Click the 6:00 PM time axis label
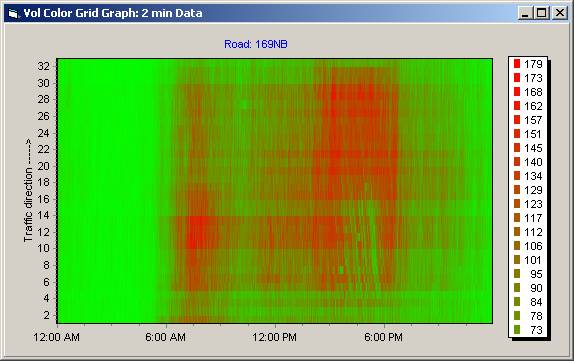Screen dimensions: 574x361 (383, 337)
